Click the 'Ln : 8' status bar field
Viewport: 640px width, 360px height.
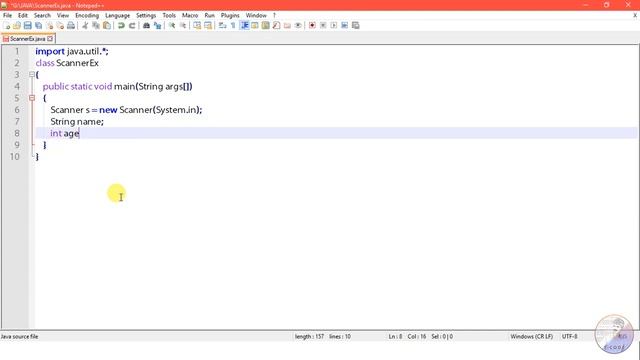(395, 336)
